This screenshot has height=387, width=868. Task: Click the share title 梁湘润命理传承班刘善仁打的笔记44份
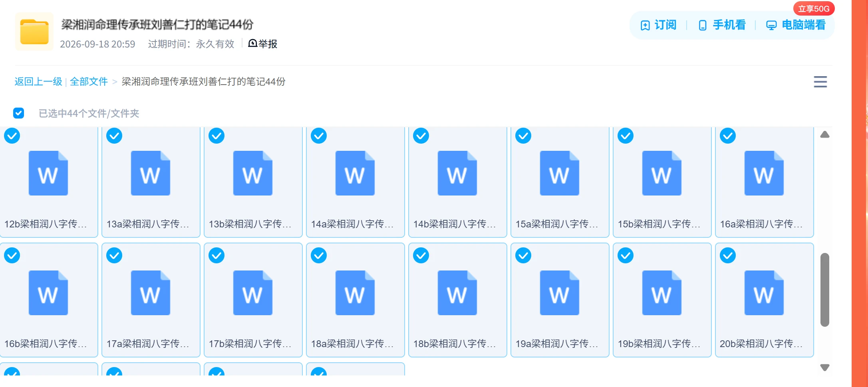157,25
